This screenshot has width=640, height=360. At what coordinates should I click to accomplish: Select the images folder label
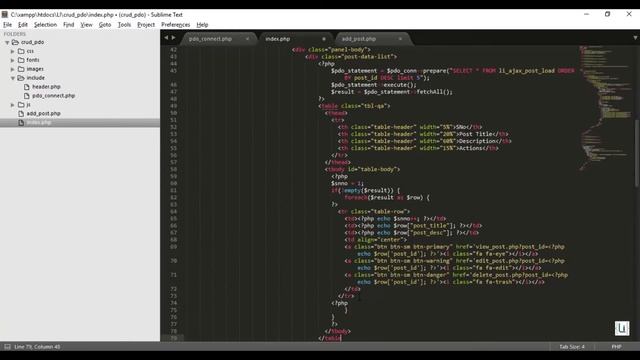35,69
